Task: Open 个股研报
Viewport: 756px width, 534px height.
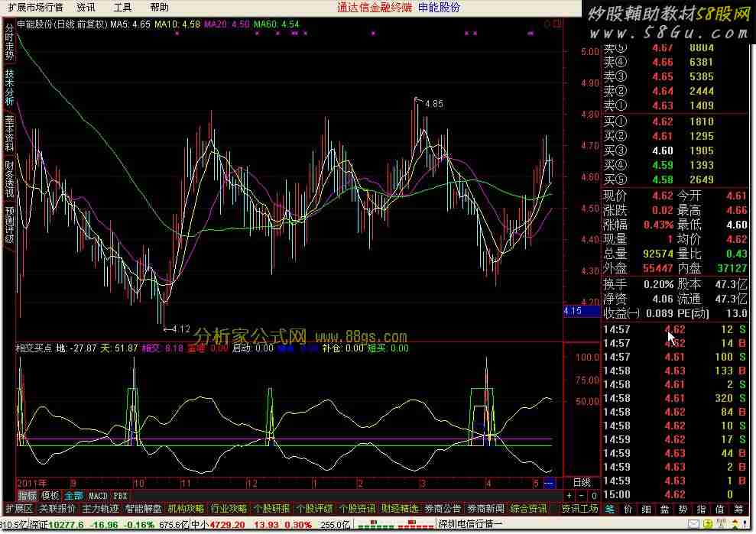Action: tap(271, 509)
